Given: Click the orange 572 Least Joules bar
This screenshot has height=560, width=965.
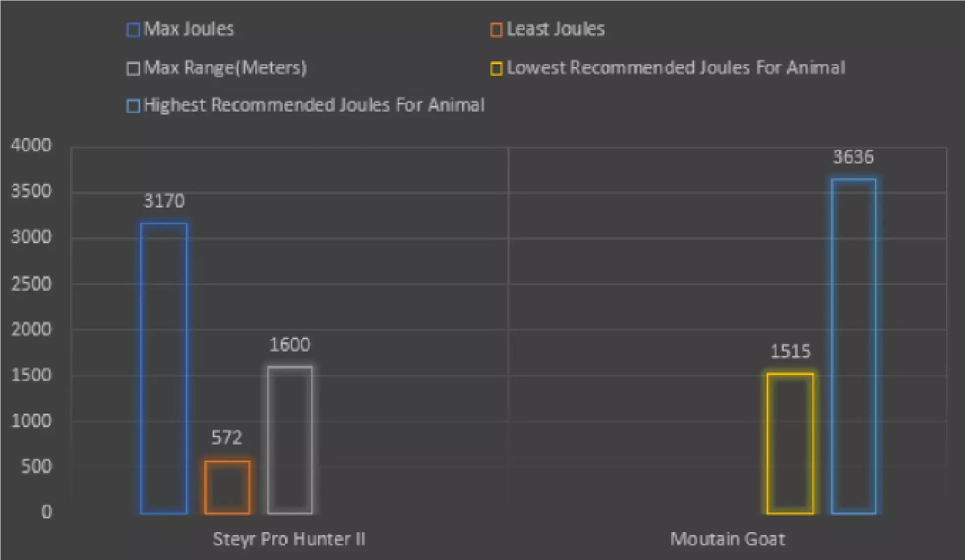Looking at the screenshot, I should [227, 487].
